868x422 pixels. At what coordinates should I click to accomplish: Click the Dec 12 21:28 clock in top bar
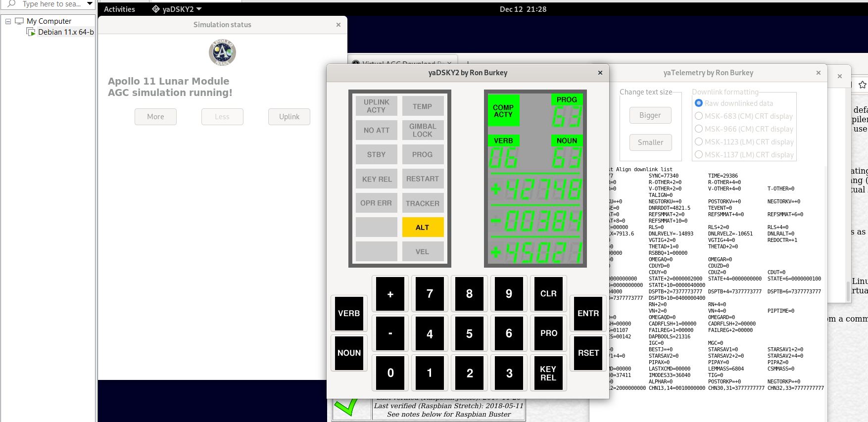[523, 9]
